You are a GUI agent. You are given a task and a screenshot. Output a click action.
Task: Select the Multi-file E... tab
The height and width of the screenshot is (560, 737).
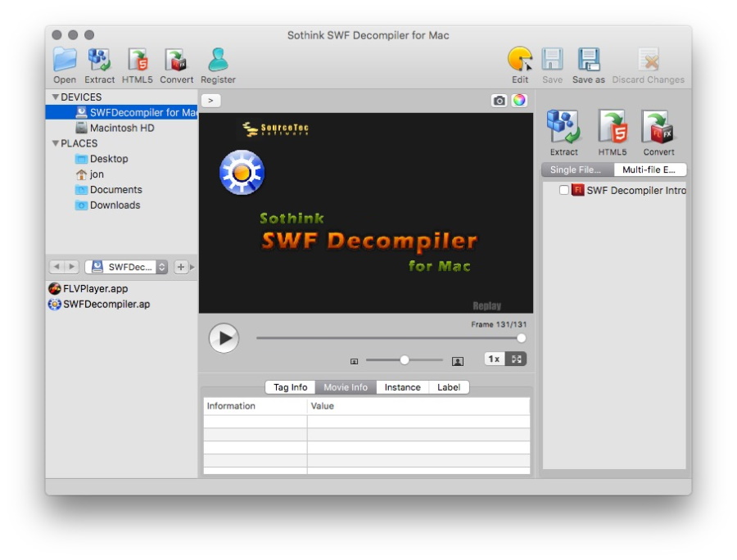click(x=650, y=169)
